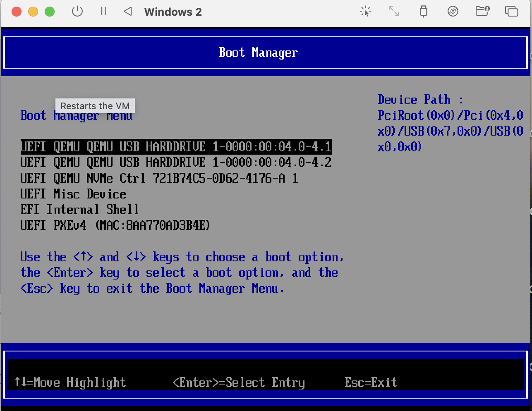Viewport: 532px width, 411px height.
Task: Click the resize display arrows icon
Action: (394, 12)
